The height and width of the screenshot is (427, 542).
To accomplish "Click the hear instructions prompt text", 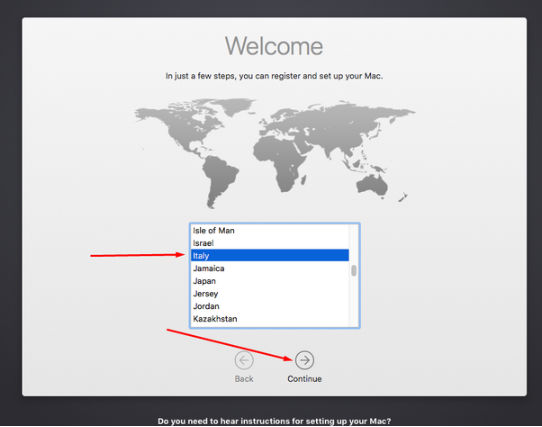I will pos(274,421).
